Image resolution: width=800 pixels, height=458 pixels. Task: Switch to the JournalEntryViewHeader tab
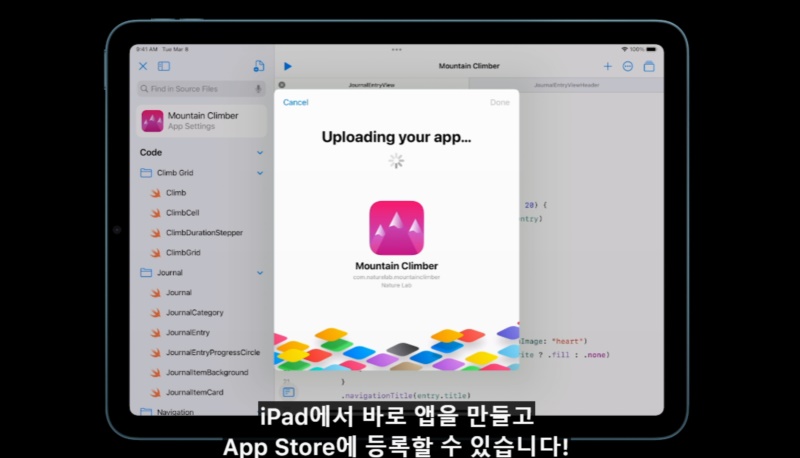click(x=566, y=85)
